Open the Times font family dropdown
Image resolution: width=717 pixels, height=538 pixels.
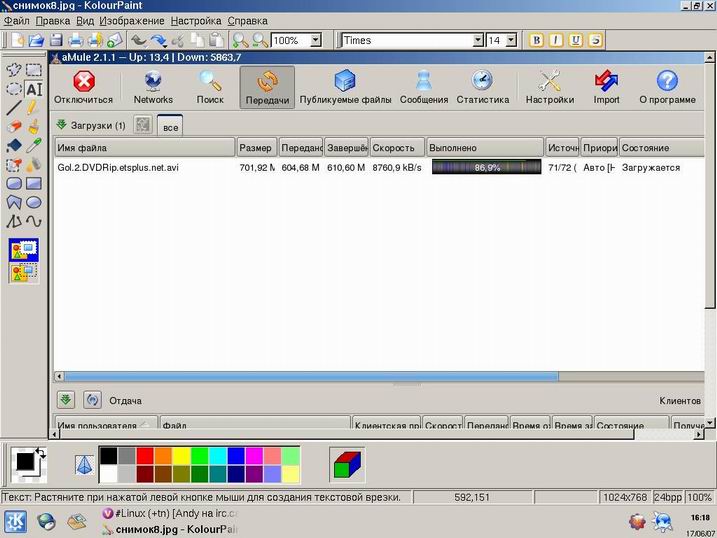pos(478,40)
